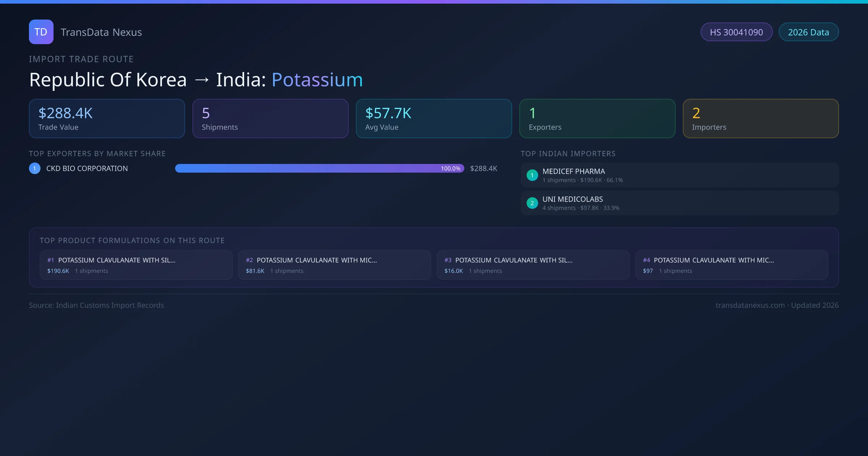
Task: Click the #4 marker on the fourth formulation card
Action: pyautogui.click(x=647, y=260)
